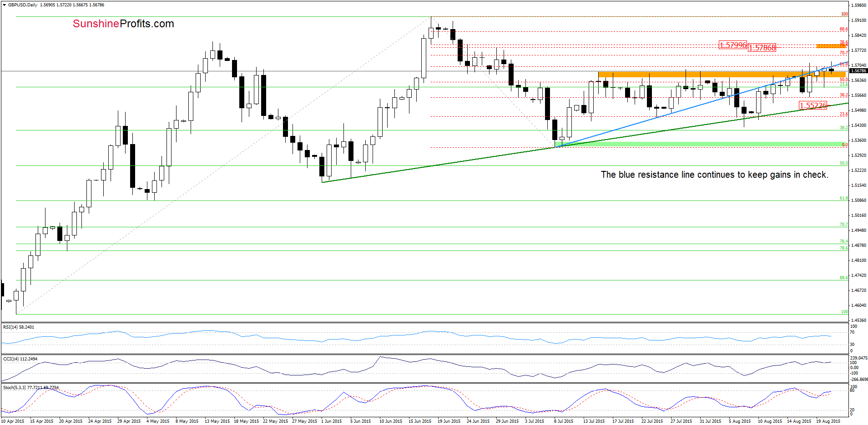
Task: Click the 1.51540 price axis label
Action: tap(859, 185)
